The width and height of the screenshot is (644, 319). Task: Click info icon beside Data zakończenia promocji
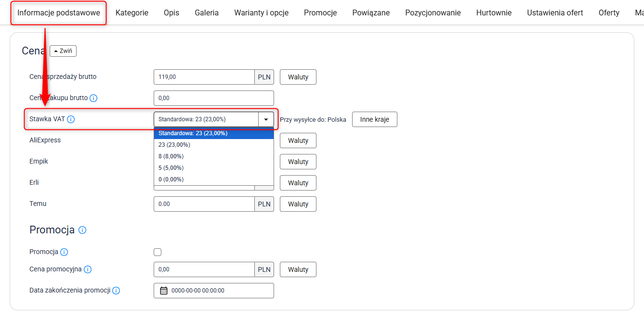[x=116, y=291]
